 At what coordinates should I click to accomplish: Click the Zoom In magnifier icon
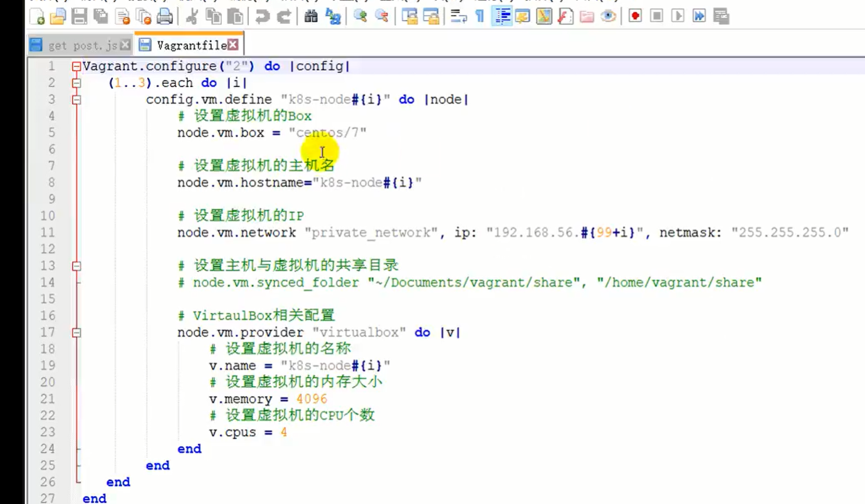(360, 16)
